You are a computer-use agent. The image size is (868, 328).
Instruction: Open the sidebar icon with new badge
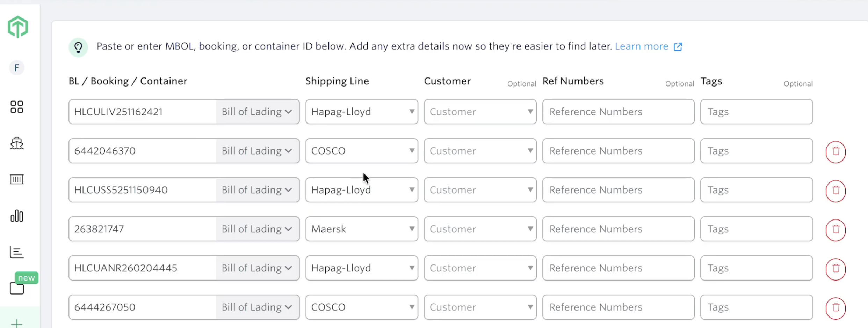17,288
